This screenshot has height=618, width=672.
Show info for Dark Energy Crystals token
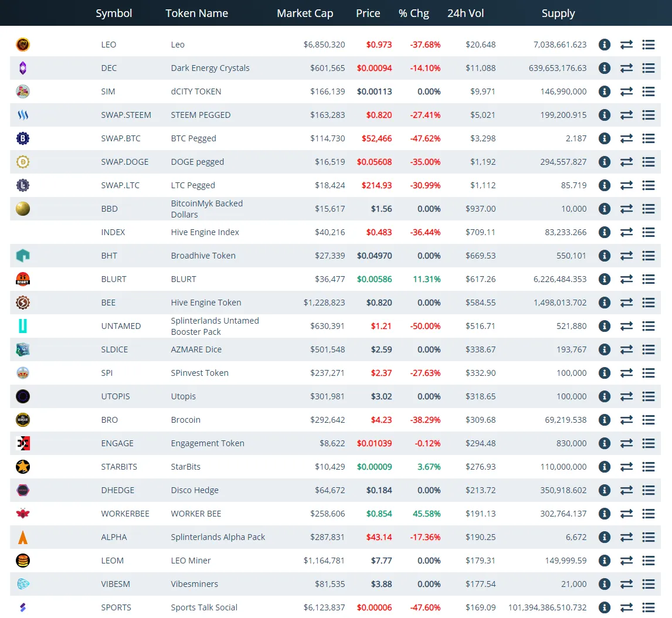coord(605,68)
